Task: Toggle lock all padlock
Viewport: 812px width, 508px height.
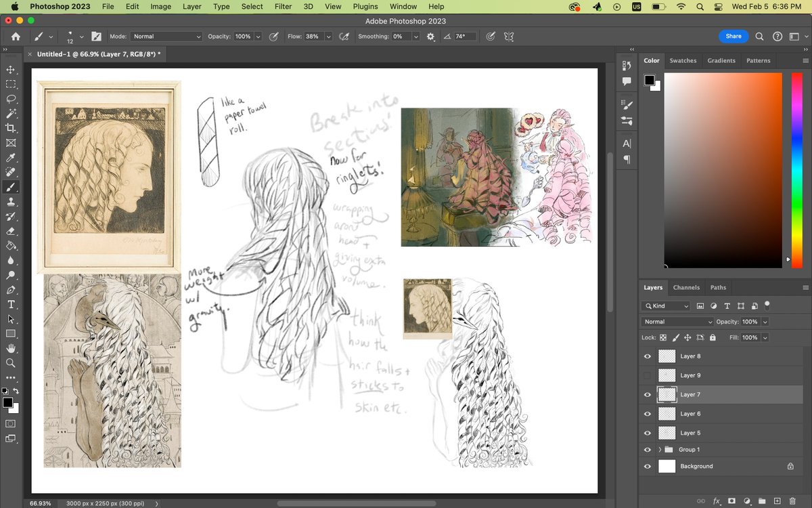Action: [713, 337]
